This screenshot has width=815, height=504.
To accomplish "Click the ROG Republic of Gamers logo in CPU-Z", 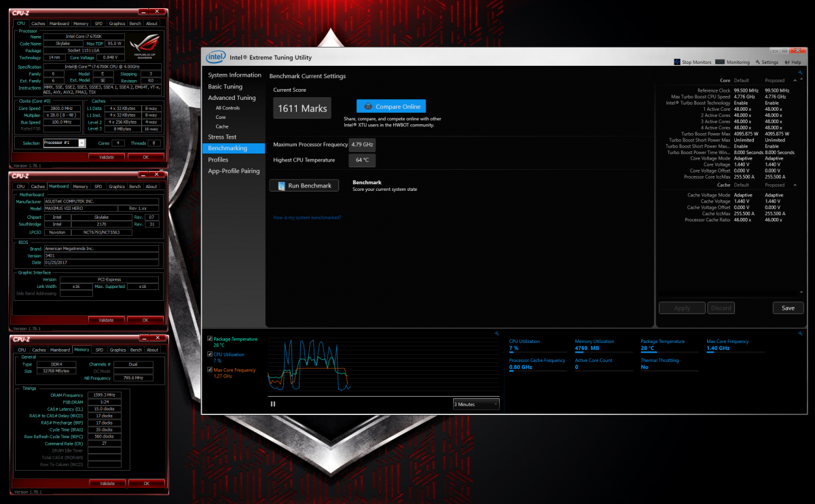I will pos(145,46).
